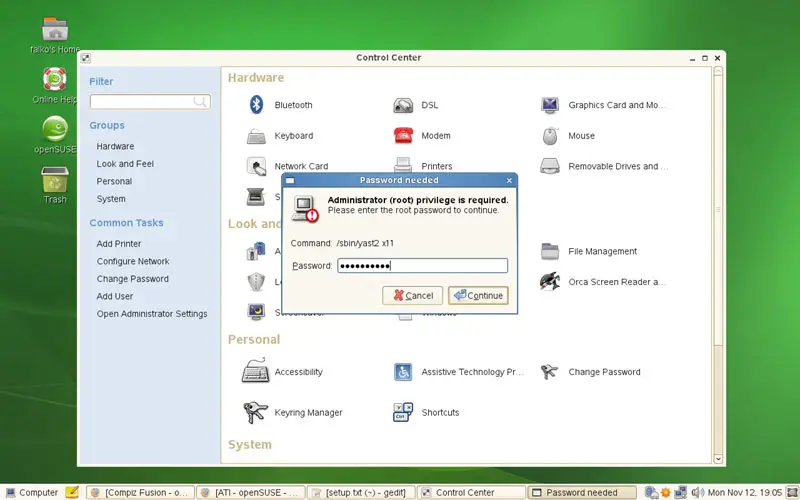
Task: Select the System group
Action: coord(111,199)
